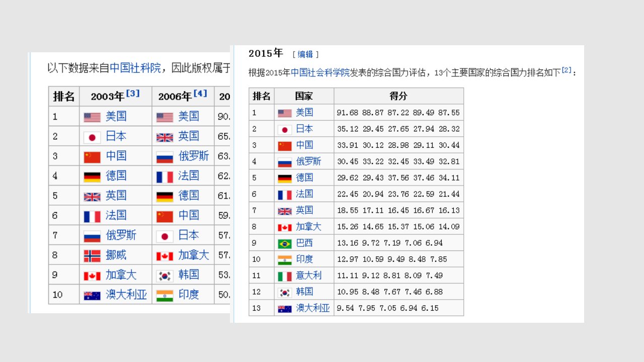
Task: Open the 英国 link in the 2003 column
Action: coord(116,196)
